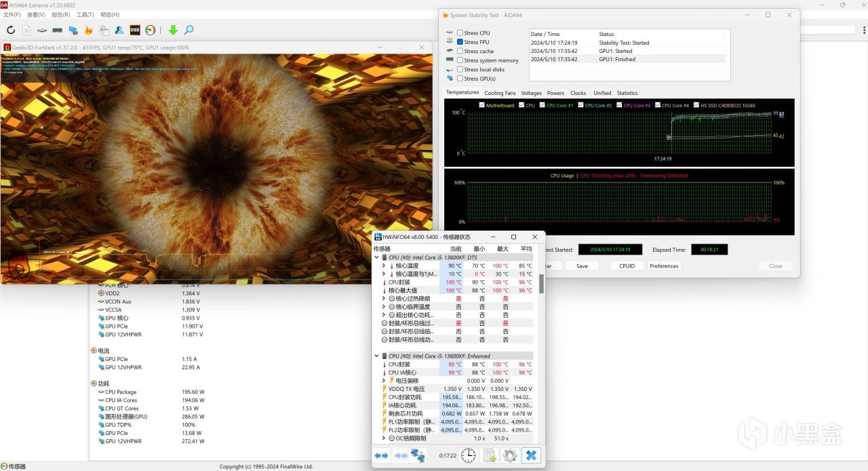
Task: Switch to the Cooling Fans tab
Action: pyautogui.click(x=500, y=93)
